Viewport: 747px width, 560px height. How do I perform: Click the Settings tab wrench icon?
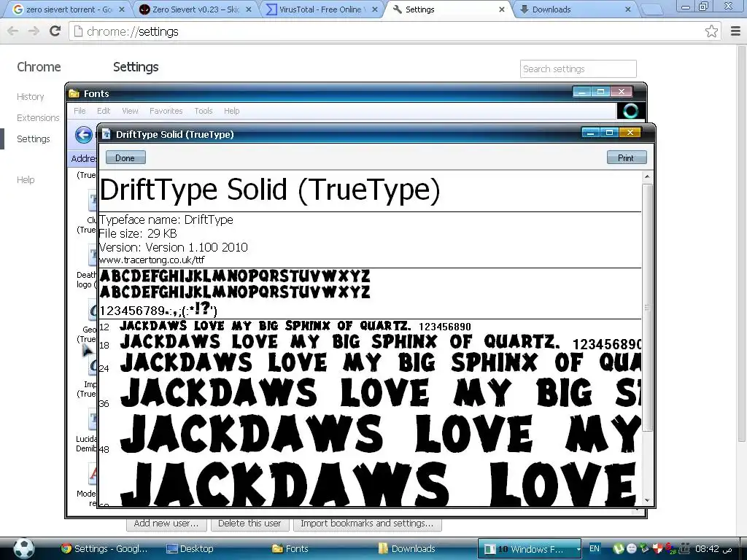398,9
